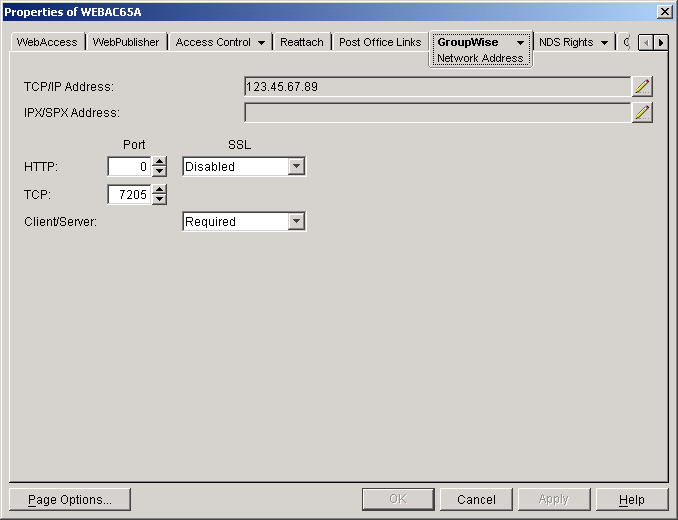The image size is (678, 520).
Task: Click the Apply button
Action: pos(554,500)
